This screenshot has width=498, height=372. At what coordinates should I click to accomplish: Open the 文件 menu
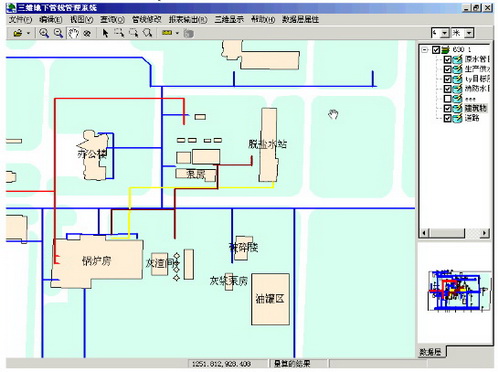(x=20, y=20)
